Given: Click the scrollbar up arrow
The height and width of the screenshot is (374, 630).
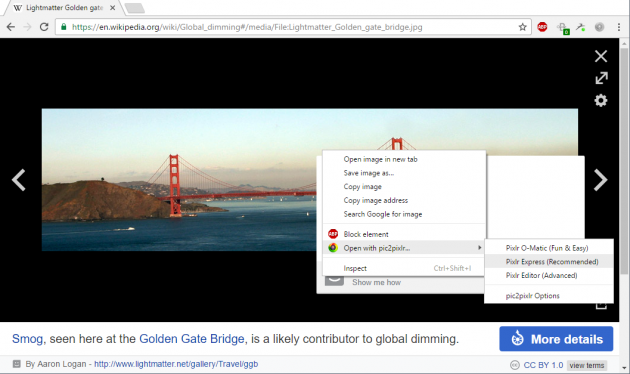Looking at the screenshot, I should (624, 43).
